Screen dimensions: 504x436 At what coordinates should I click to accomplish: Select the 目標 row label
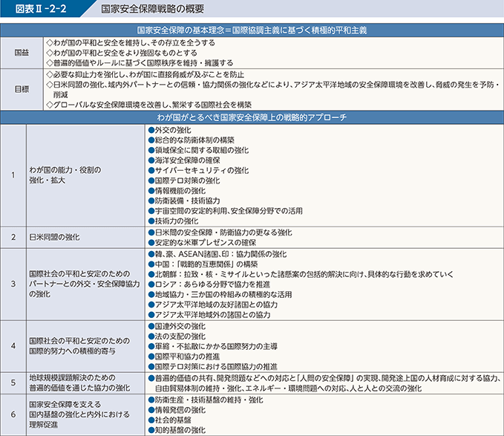coord(22,89)
